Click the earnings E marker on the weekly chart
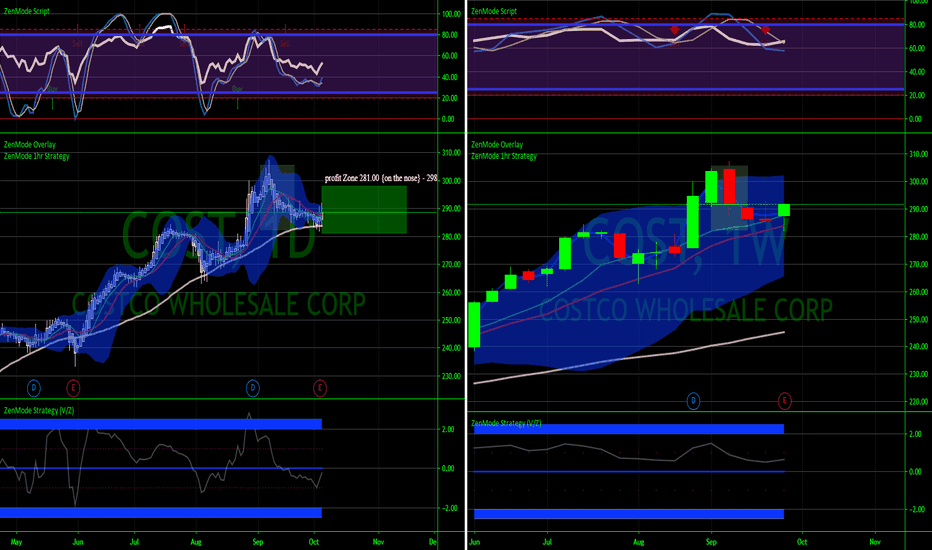 [785, 401]
